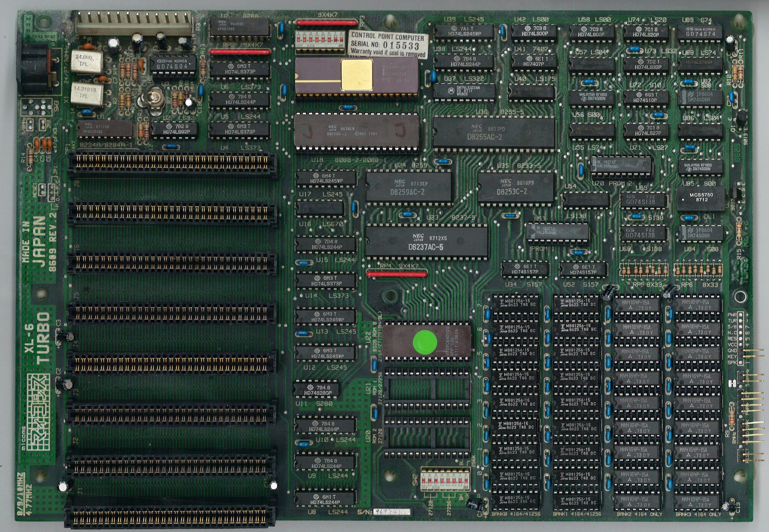Viewport: 769px width, 532px height.
Task: Click the green dot sticker on BIOS EPROM
Action: [425, 342]
